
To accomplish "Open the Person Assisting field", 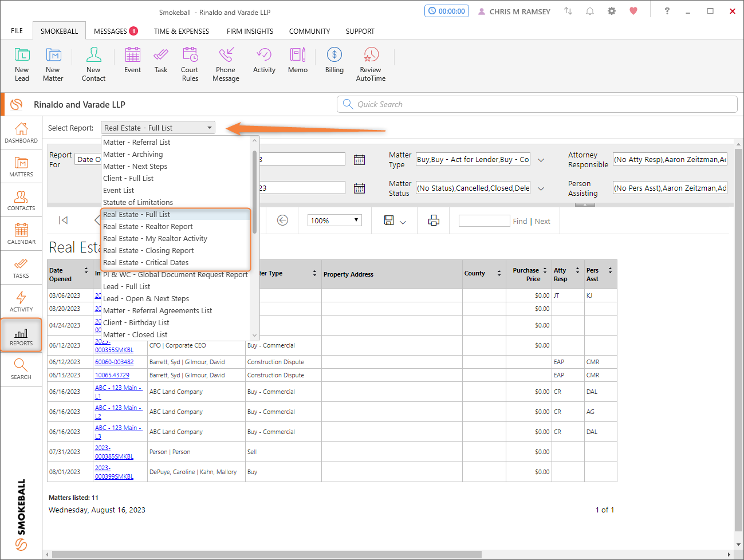I will point(670,188).
